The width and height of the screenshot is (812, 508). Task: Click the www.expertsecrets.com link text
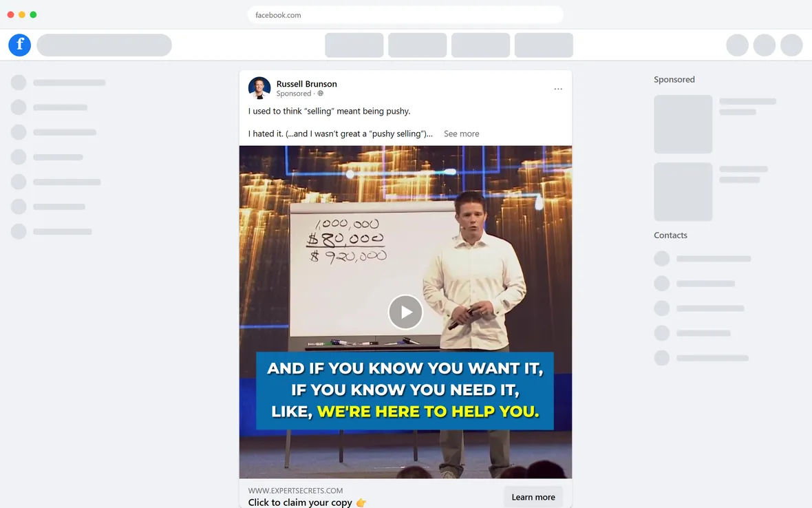pos(295,490)
